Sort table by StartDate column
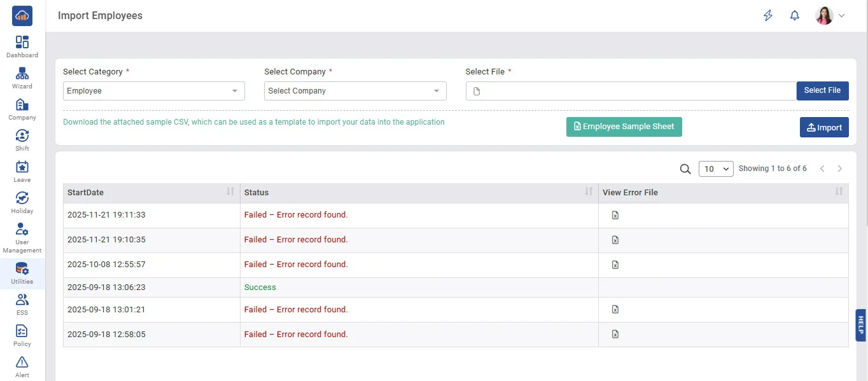 point(230,192)
